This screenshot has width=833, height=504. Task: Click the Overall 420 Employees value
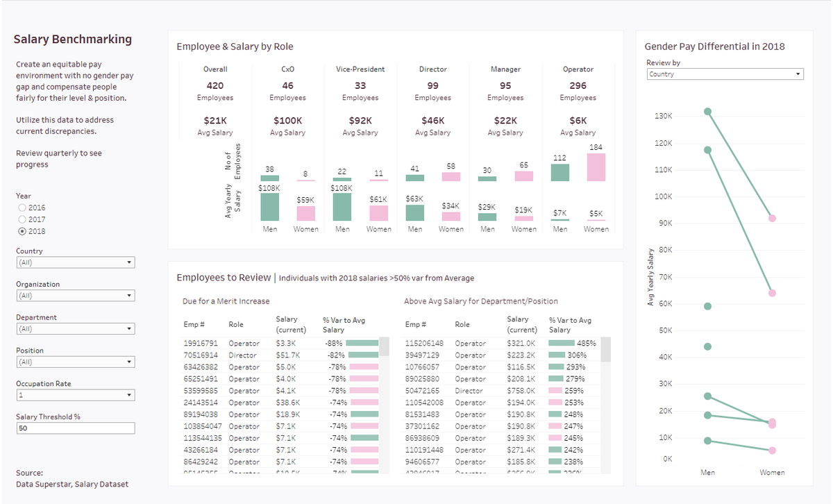(215, 85)
